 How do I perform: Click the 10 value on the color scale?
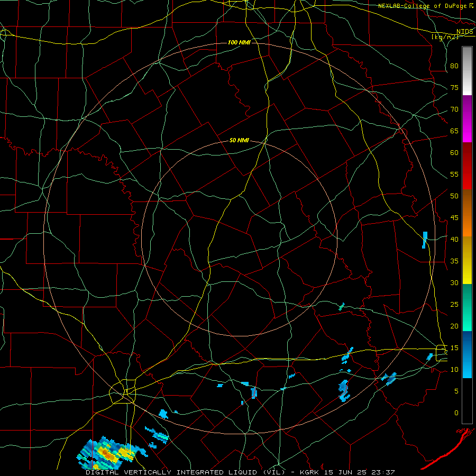click(x=454, y=370)
